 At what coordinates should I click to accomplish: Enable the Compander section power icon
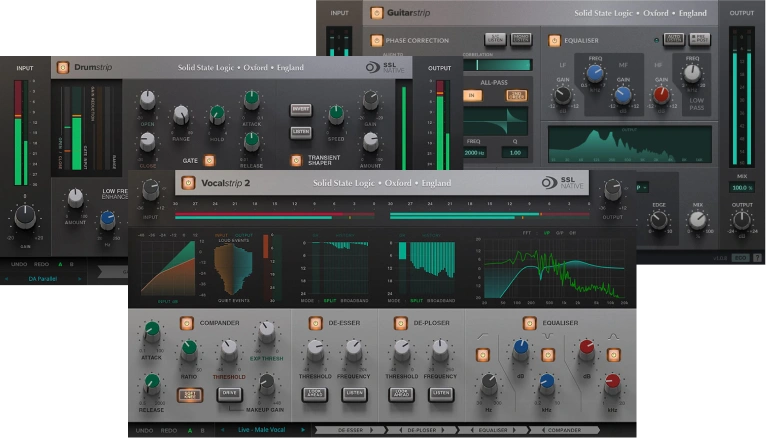coord(186,323)
